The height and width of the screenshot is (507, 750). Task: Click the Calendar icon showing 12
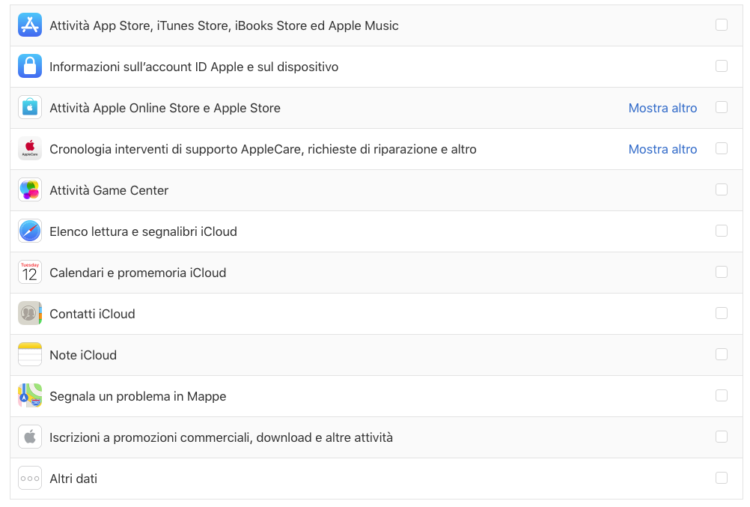pyautogui.click(x=30, y=272)
